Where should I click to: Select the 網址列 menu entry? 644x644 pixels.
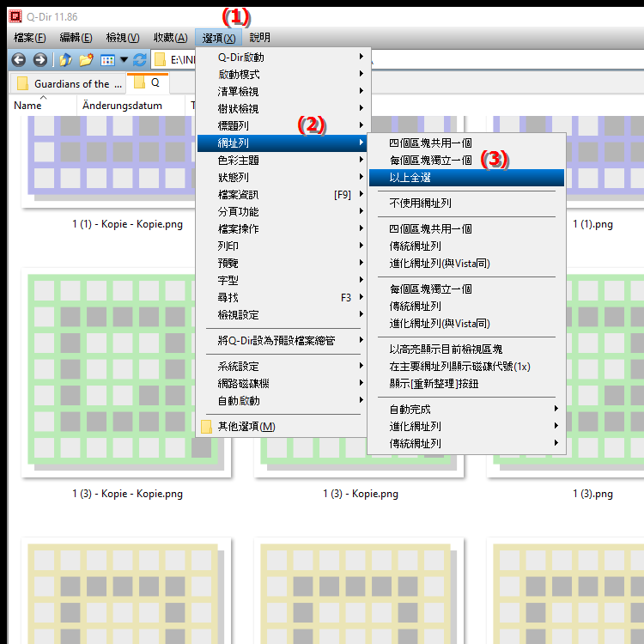click(x=283, y=143)
